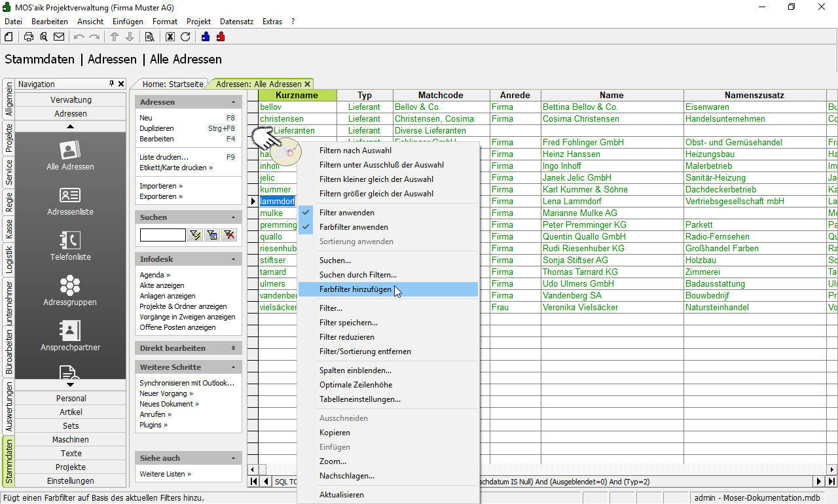Click the refresh arrow toolbar icon
The image size is (838, 504).
[185, 37]
